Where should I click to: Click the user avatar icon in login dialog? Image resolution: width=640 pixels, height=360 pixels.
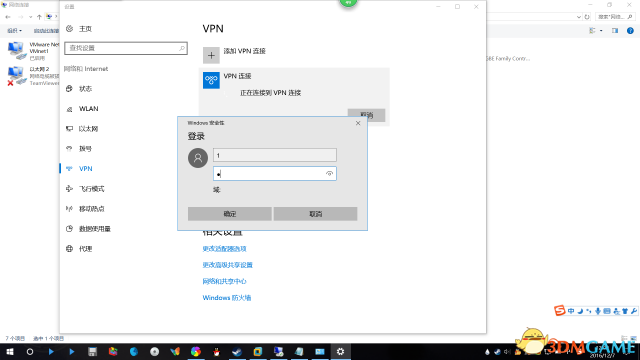coord(198,158)
